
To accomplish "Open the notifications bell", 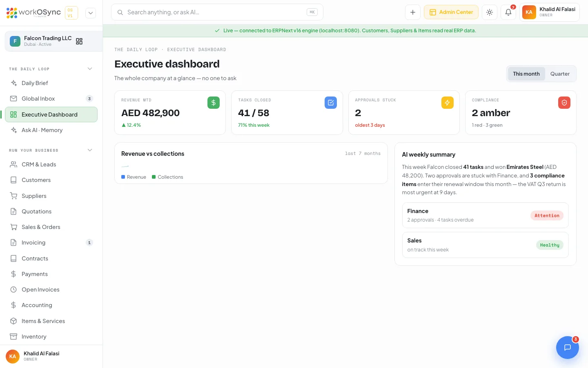I will (508, 12).
